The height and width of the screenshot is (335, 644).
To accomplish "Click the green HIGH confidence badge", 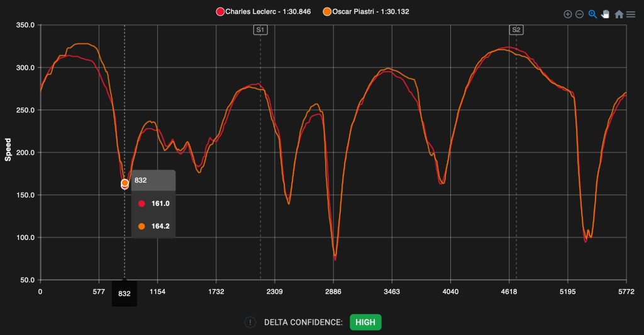I will pyautogui.click(x=365, y=322).
